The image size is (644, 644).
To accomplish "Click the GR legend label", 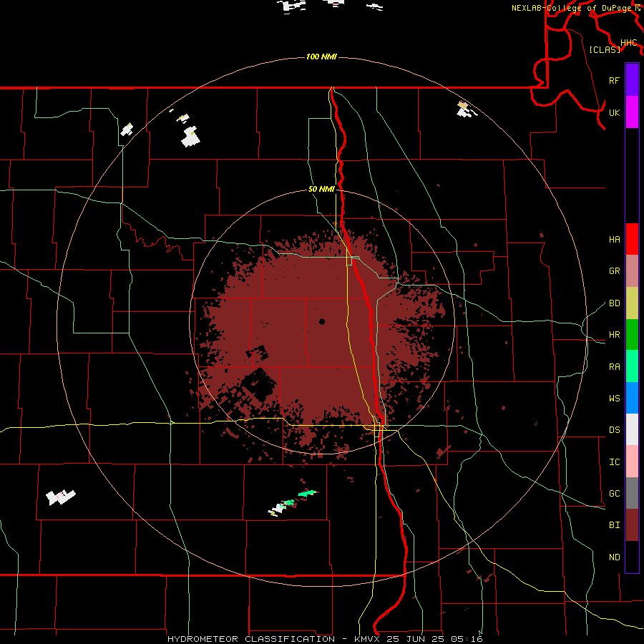I will [x=615, y=271].
